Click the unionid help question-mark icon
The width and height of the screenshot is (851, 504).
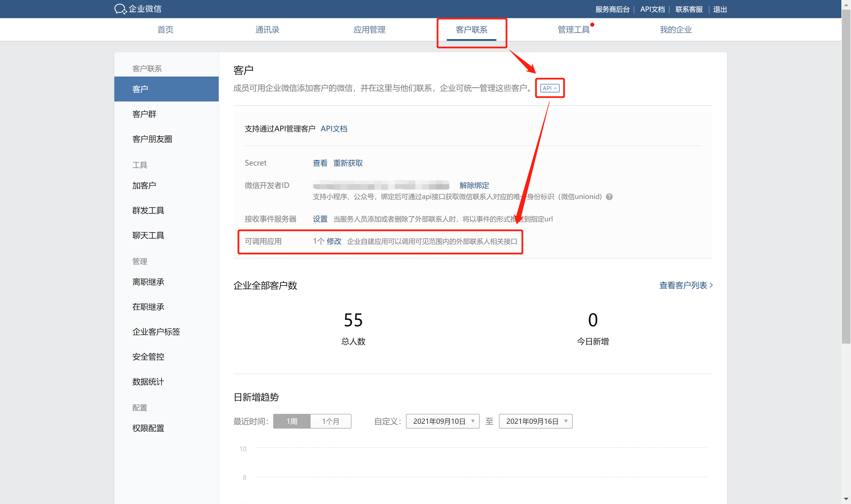point(609,197)
